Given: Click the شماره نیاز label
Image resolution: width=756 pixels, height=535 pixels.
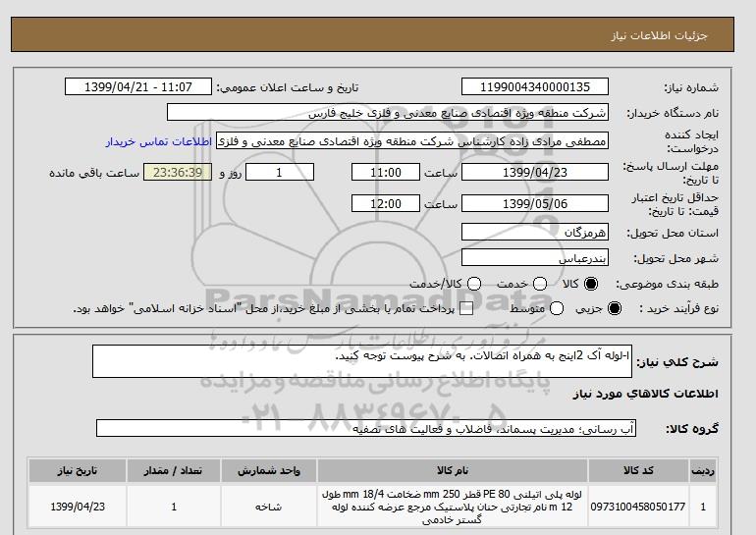Looking at the screenshot, I should pyautogui.click(x=691, y=87).
